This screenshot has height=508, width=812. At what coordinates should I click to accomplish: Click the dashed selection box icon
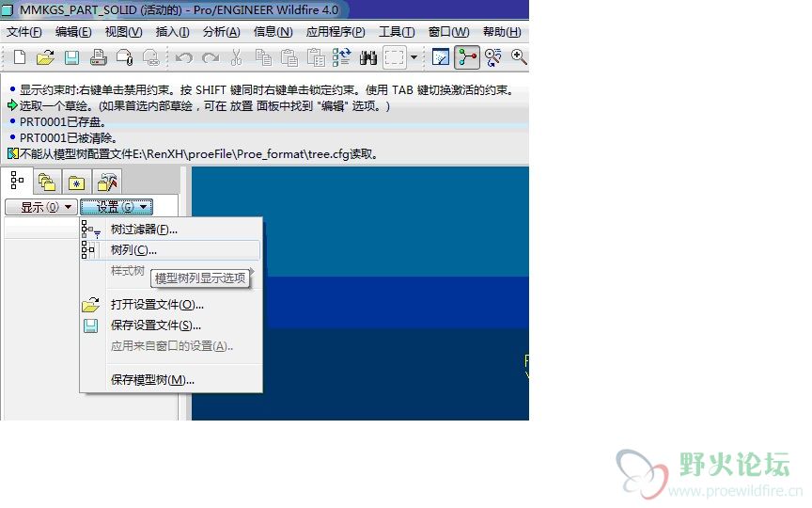point(394,57)
